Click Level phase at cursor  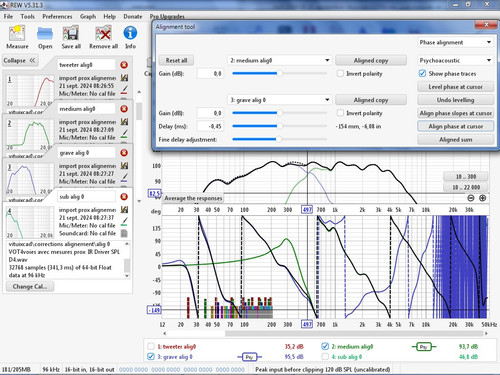pyautogui.click(x=455, y=87)
